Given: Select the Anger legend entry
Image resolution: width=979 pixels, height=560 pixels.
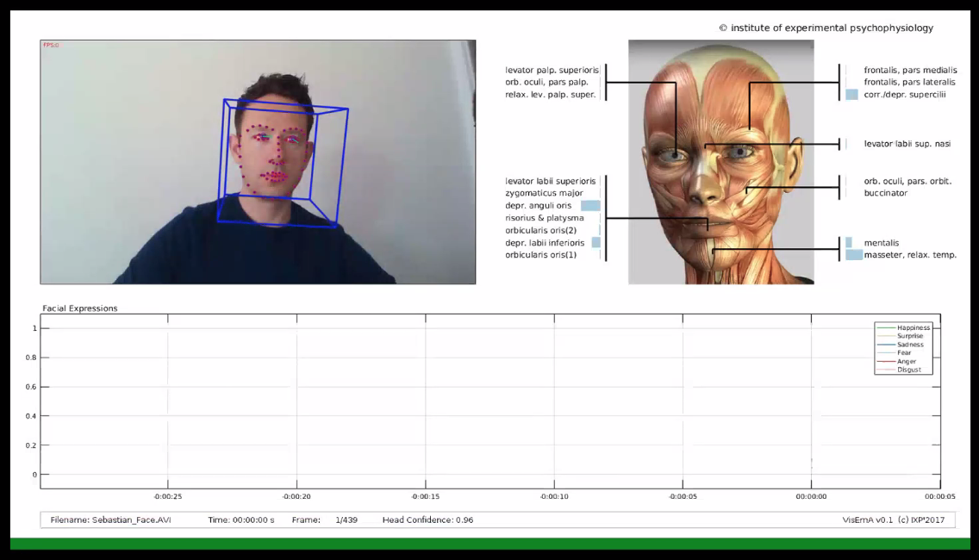Looking at the screenshot, I should tap(906, 362).
